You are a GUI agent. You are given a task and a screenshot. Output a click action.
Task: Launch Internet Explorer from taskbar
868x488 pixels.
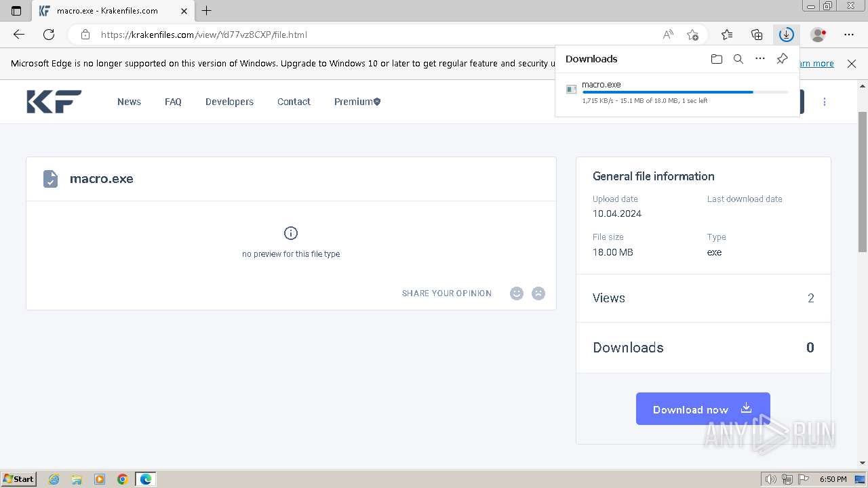tap(54, 479)
